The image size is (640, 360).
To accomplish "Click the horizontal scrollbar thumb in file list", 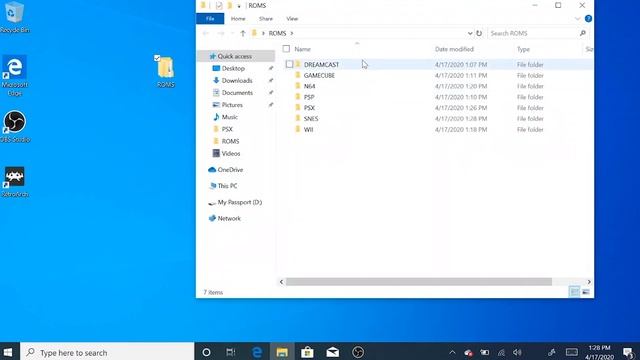I will 419,282.
